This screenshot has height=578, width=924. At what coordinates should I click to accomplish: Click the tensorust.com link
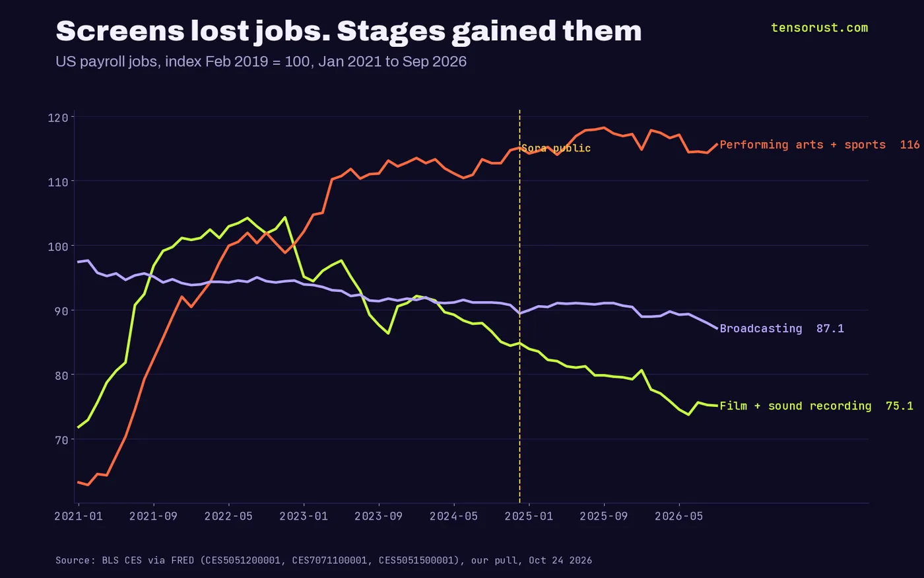pyautogui.click(x=819, y=28)
